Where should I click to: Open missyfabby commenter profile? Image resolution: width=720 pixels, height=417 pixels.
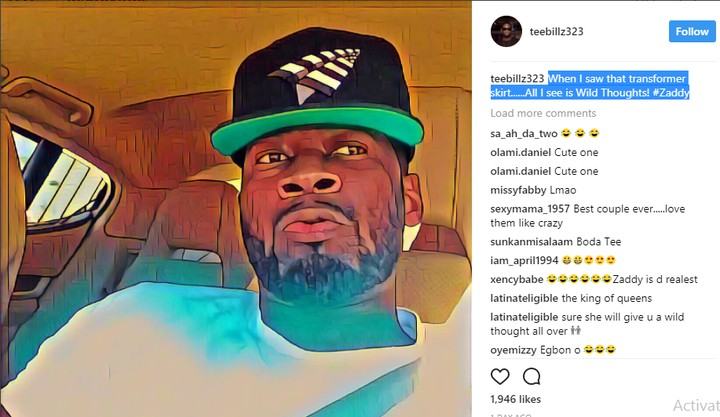click(518, 190)
